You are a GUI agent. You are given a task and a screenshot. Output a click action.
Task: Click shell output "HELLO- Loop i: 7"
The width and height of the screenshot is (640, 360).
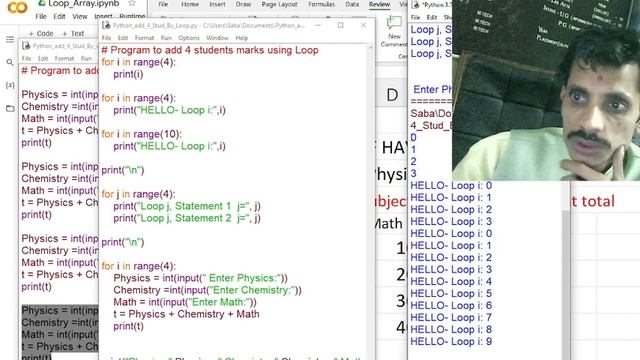click(451, 318)
